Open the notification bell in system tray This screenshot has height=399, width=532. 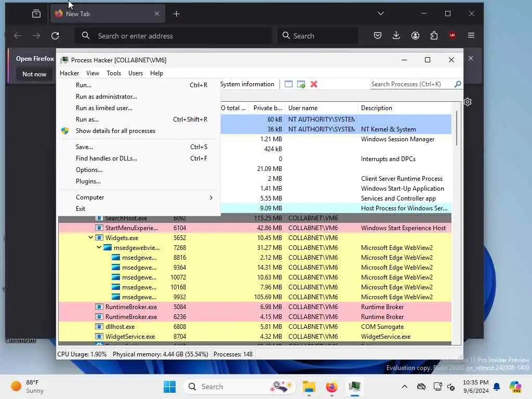click(x=497, y=387)
